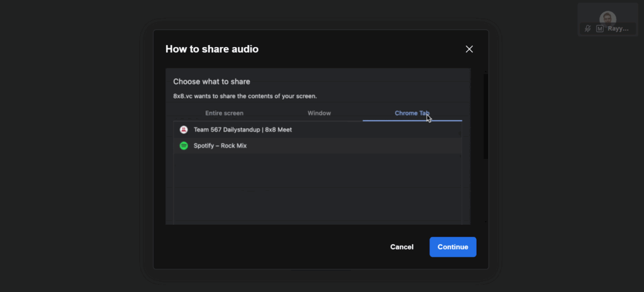Click the participant's avatar photo
644x292 pixels.
(x=607, y=17)
